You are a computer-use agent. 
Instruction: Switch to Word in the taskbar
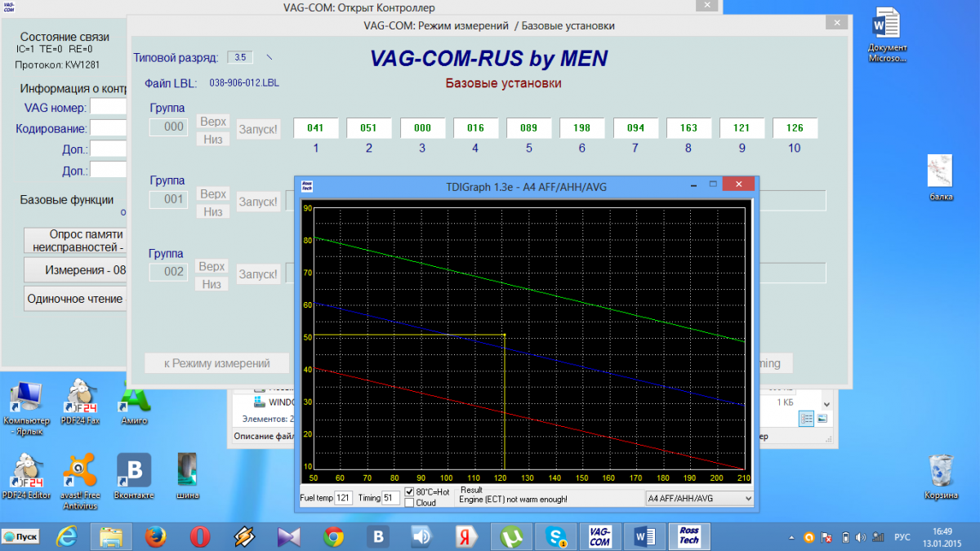pos(645,536)
